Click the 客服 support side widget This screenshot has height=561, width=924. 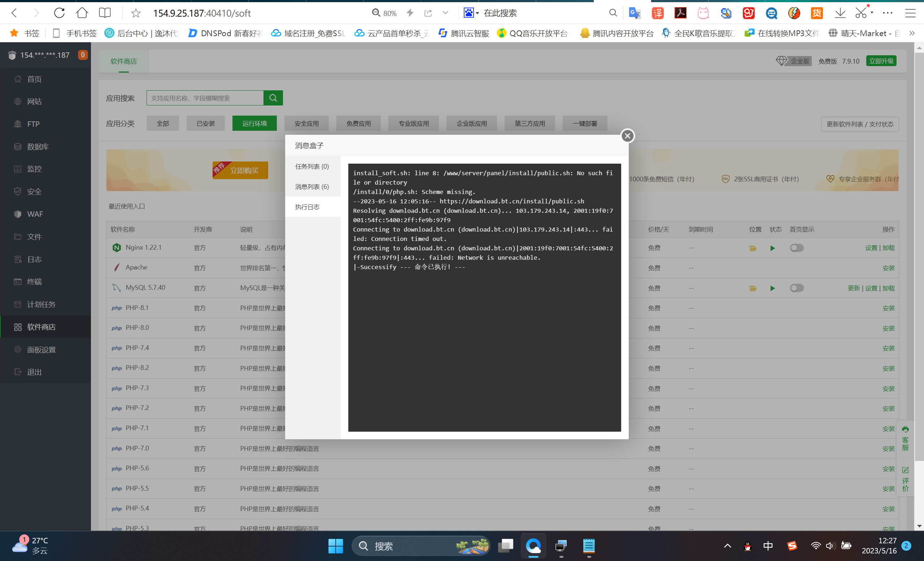coord(905,438)
